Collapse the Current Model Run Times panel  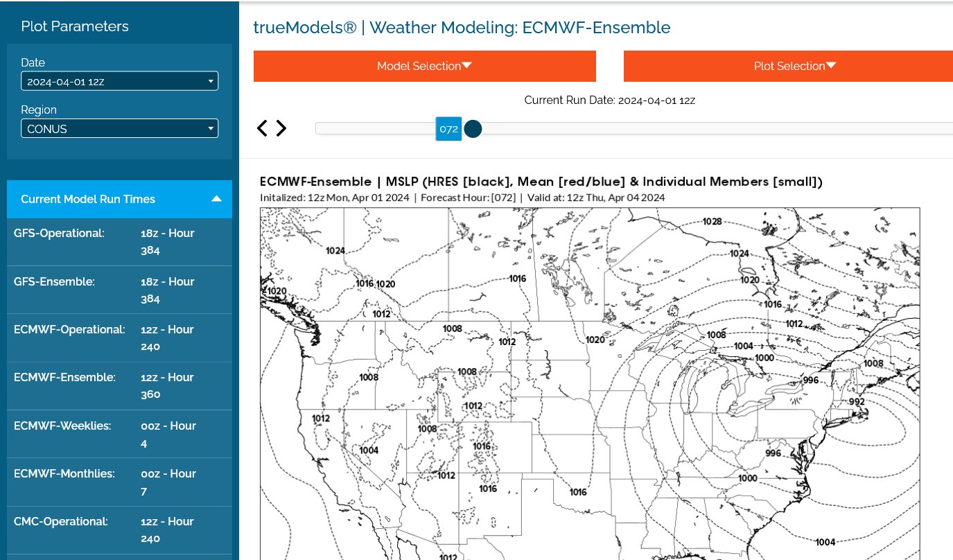click(x=217, y=199)
